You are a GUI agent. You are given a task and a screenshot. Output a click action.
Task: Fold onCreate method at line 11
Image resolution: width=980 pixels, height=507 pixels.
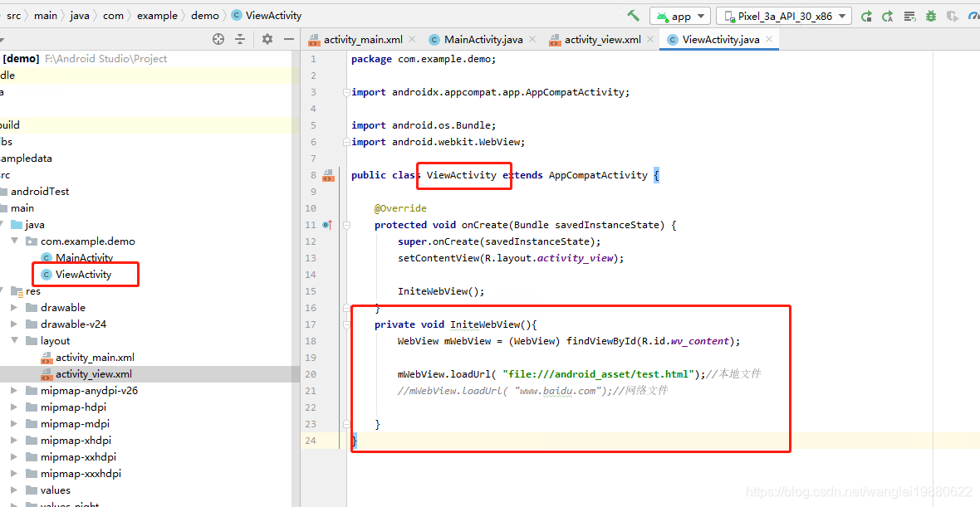pyautogui.click(x=346, y=225)
